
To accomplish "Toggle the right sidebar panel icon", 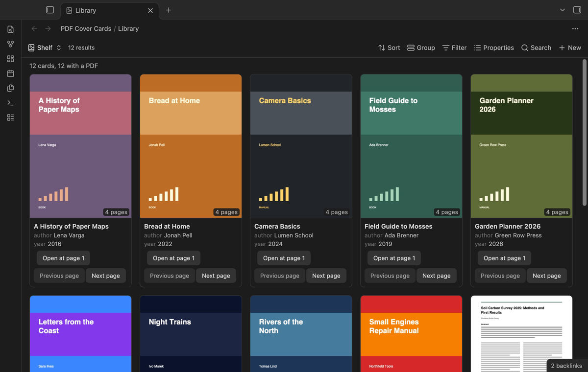I will pos(577,10).
